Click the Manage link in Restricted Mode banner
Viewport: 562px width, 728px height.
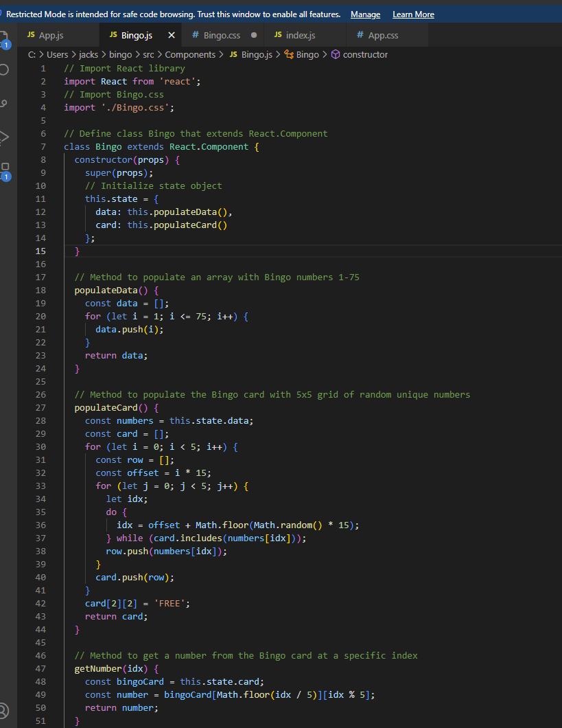click(x=365, y=14)
